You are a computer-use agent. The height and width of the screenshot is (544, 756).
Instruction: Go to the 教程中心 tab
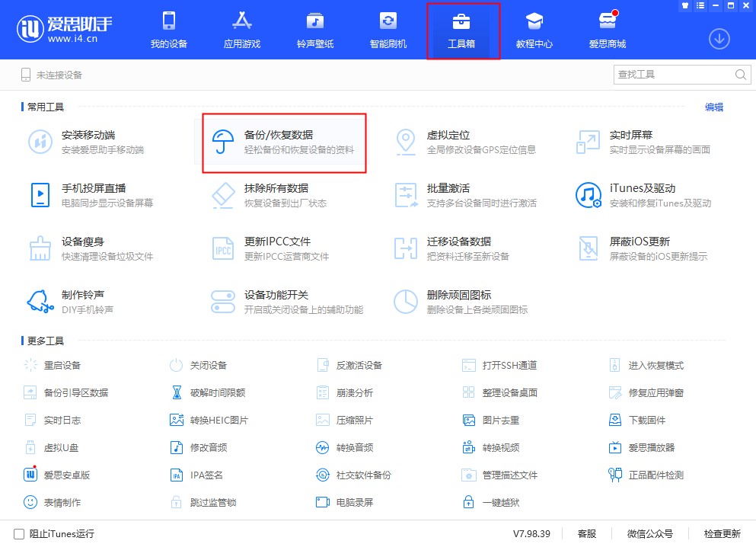point(534,30)
